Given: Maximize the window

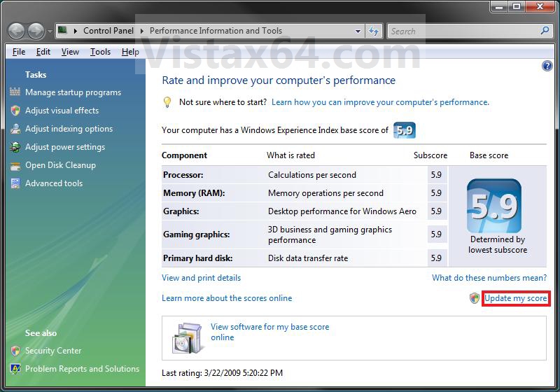Looking at the screenshot, I should pos(517,6).
